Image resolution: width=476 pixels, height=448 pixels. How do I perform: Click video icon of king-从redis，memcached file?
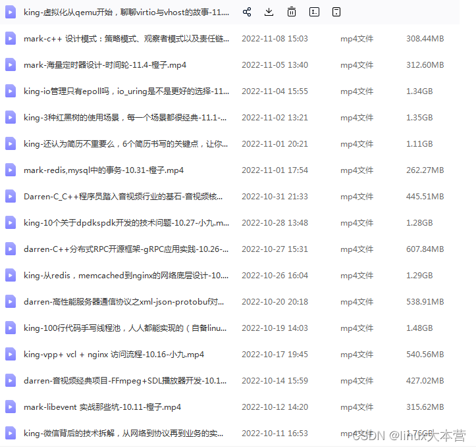[x=11, y=276]
